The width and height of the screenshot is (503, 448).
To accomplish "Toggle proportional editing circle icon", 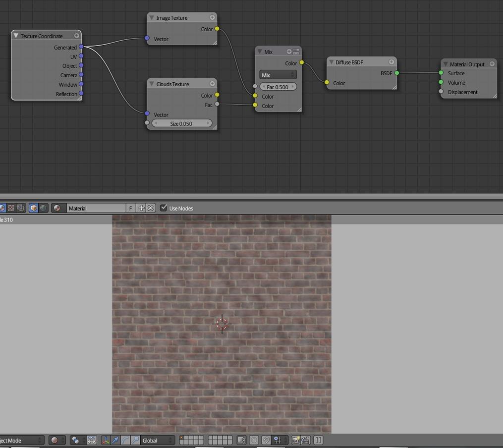I will click(x=254, y=440).
